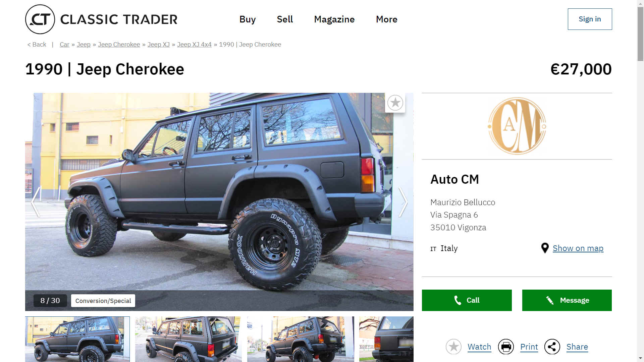644x362 pixels.
Task: Open the Magazine menu item
Action: (x=334, y=19)
